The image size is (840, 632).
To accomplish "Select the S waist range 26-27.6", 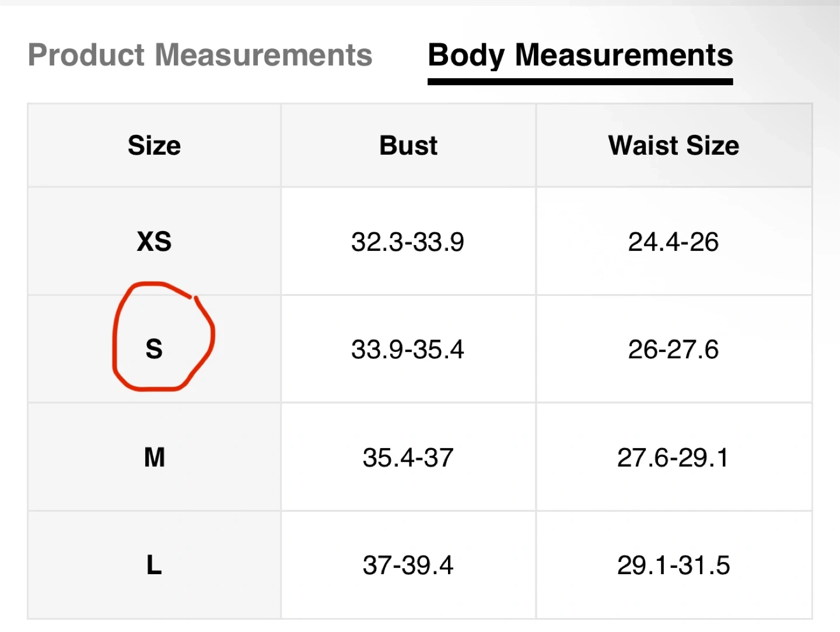I will click(673, 350).
